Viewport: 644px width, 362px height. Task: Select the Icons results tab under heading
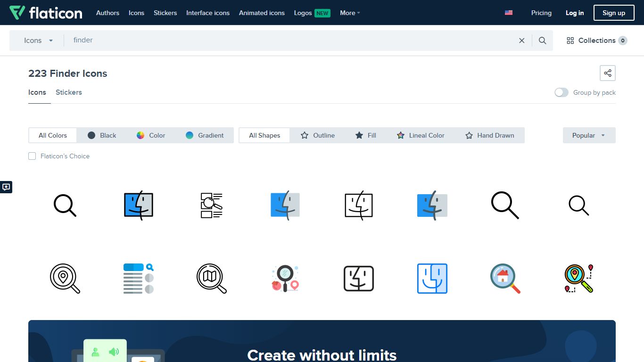[x=37, y=92]
